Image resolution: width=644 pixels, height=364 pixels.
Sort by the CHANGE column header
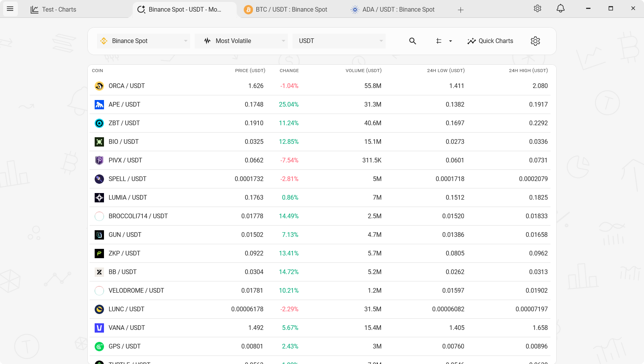point(289,71)
